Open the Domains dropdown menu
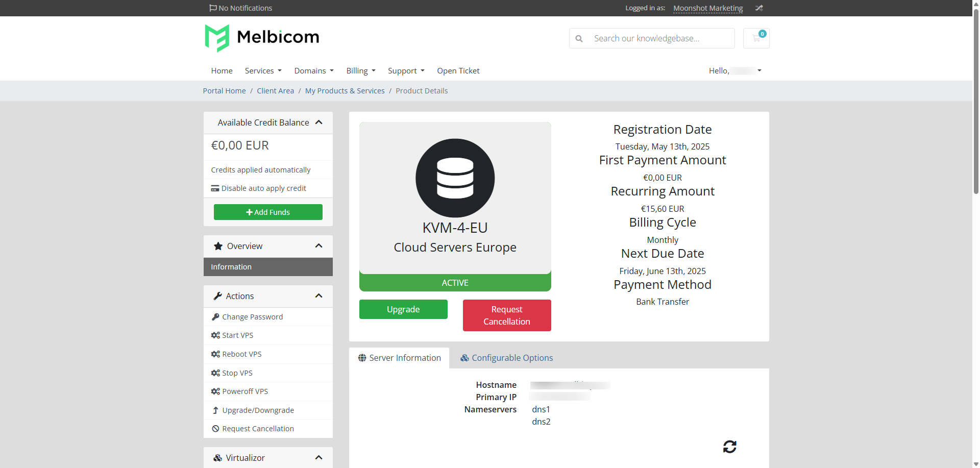This screenshot has height=468, width=980. click(x=314, y=71)
